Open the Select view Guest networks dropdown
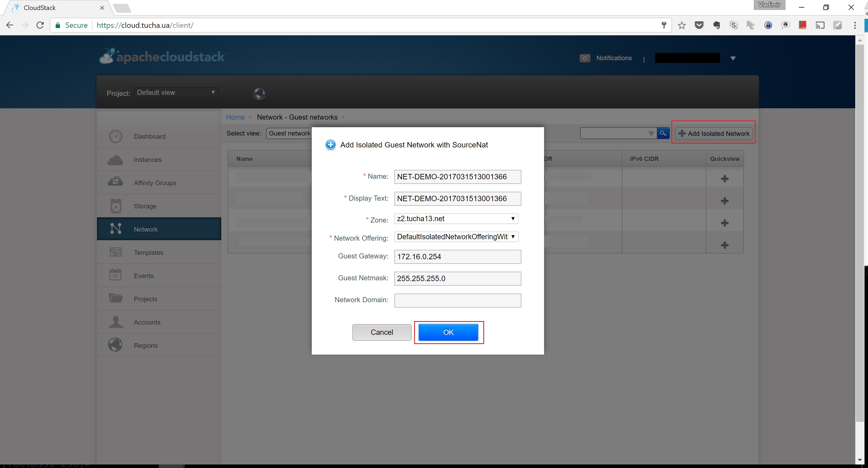868x468 pixels. click(289, 133)
